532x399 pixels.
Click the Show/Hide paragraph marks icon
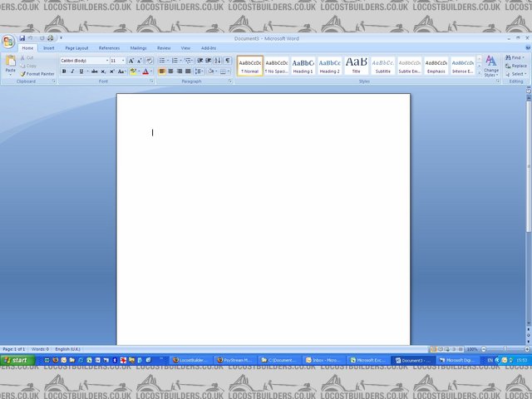228,61
